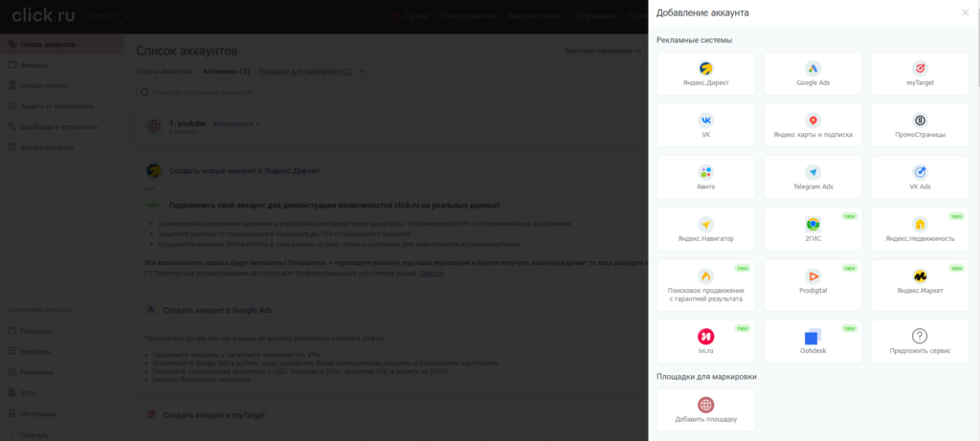Select the VK ad system card
Image resolution: width=980 pixels, height=441 pixels.
[705, 125]
